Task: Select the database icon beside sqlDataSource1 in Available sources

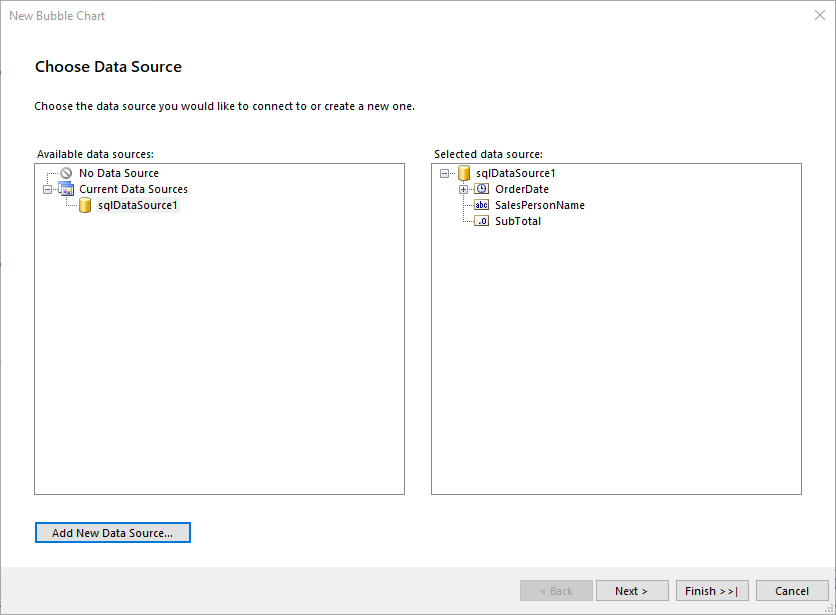Action: 86,205
